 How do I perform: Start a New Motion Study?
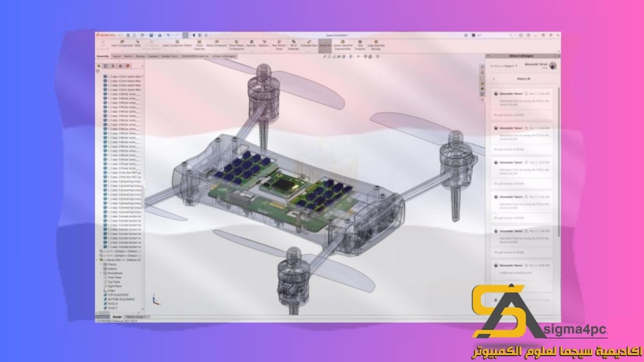279,44
